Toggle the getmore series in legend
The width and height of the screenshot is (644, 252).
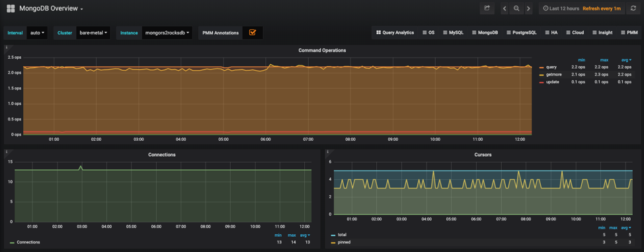(553, 74)
